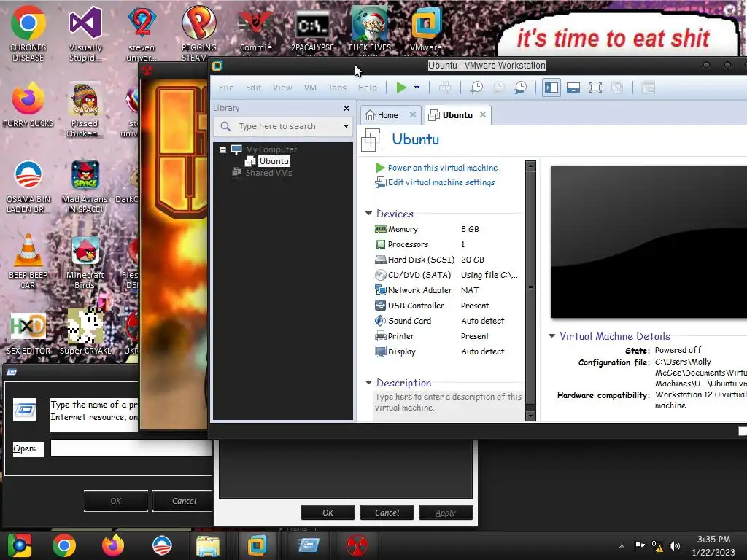Collapse the Description section

coord(368,382)
